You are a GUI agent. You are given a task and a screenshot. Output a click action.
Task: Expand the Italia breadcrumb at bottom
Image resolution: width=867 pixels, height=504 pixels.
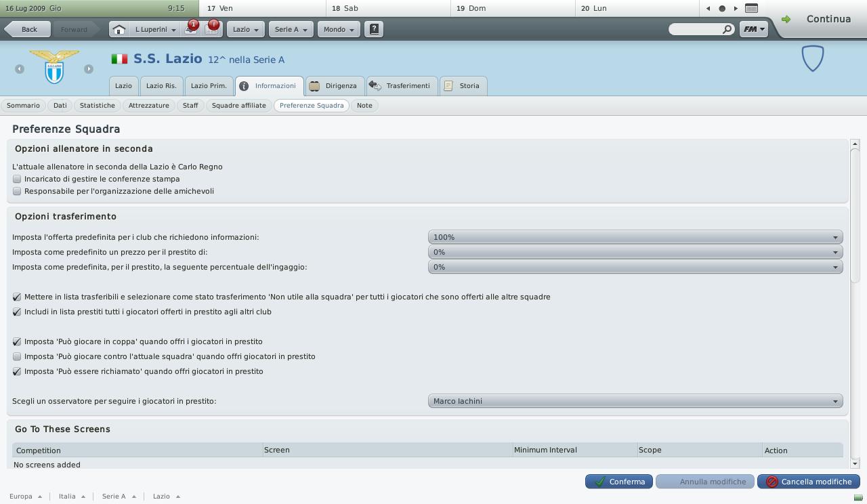pos(72,496)
